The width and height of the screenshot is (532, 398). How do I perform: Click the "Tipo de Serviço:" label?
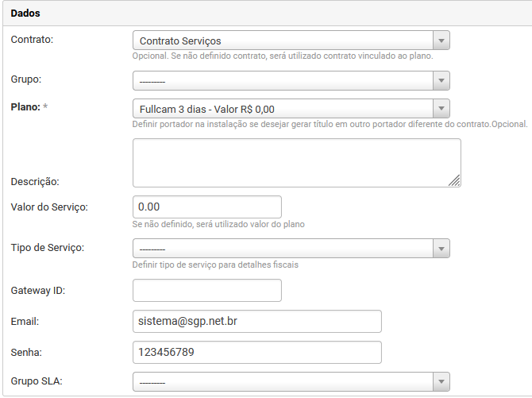[48, 247]
